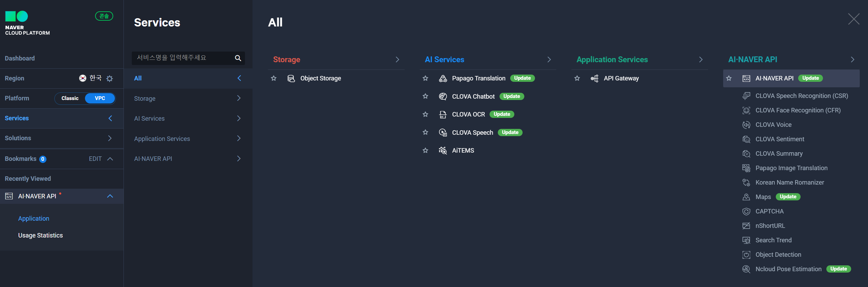Select Storage in Services category list

coord(188,98)
